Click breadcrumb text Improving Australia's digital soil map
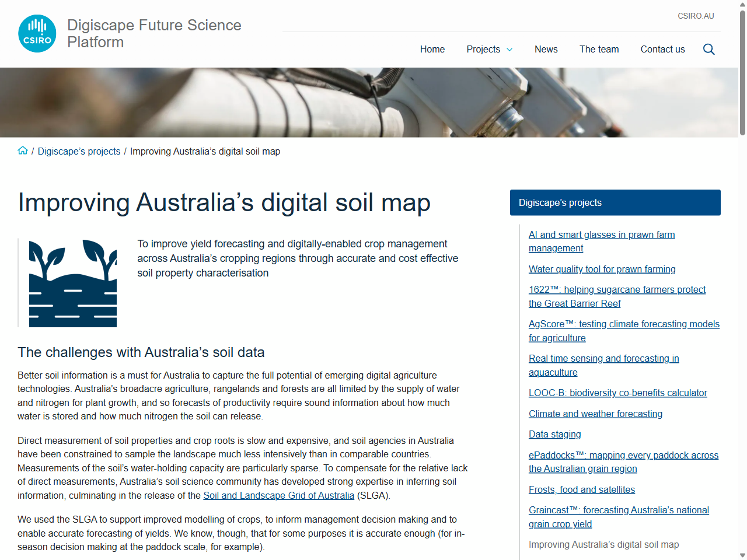Screen dimensions: 747x560 coord(205,151)
